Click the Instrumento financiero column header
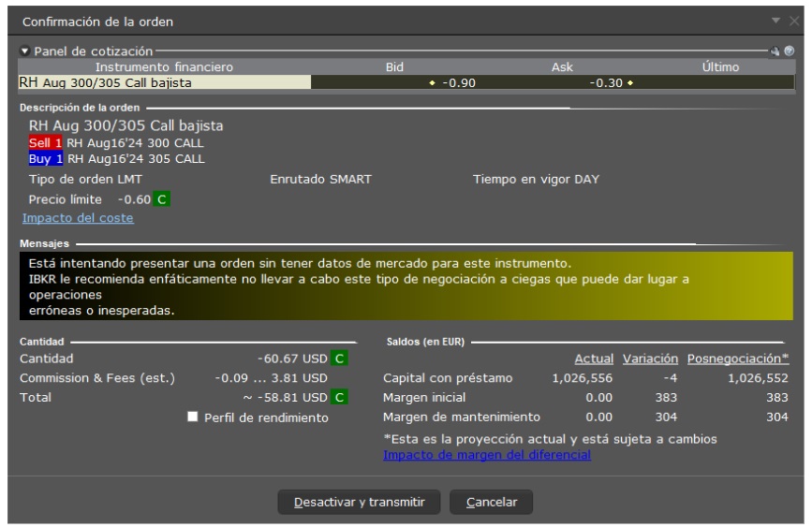This screenshot has height=527, width=812. tap(164, 66)
